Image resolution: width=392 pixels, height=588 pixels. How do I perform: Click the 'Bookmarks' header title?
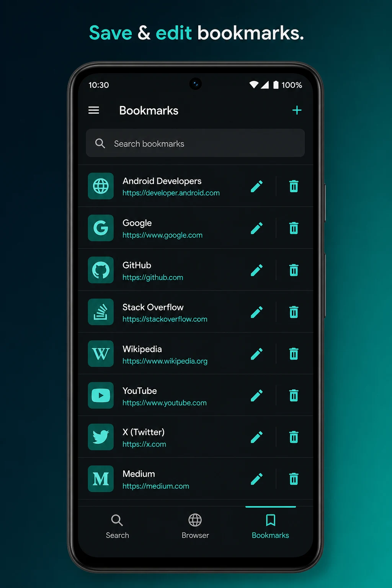pos(149,110)
